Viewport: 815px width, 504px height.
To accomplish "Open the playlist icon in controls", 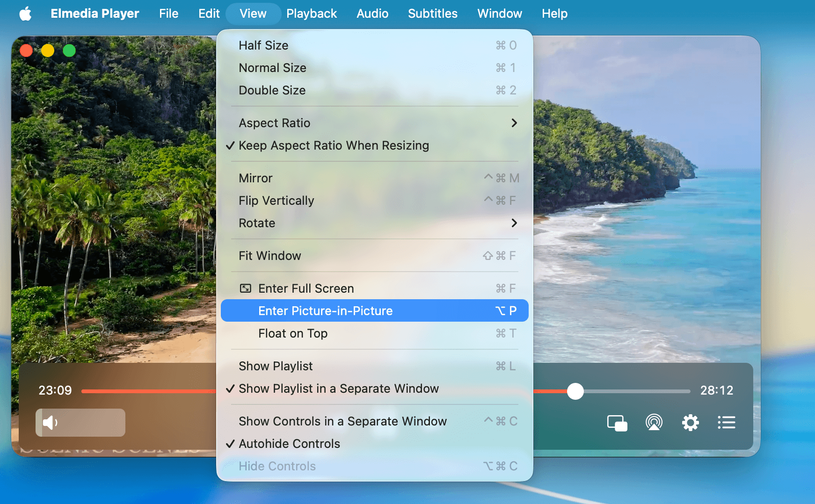I will pyautogui.click(x=727, y=423).
